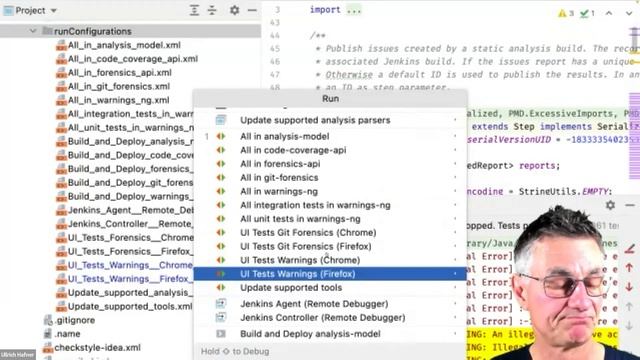Screen dimensions: 640x360
Task: Click icon beside Update supported analysis parsers
Action: coord(221,120)
